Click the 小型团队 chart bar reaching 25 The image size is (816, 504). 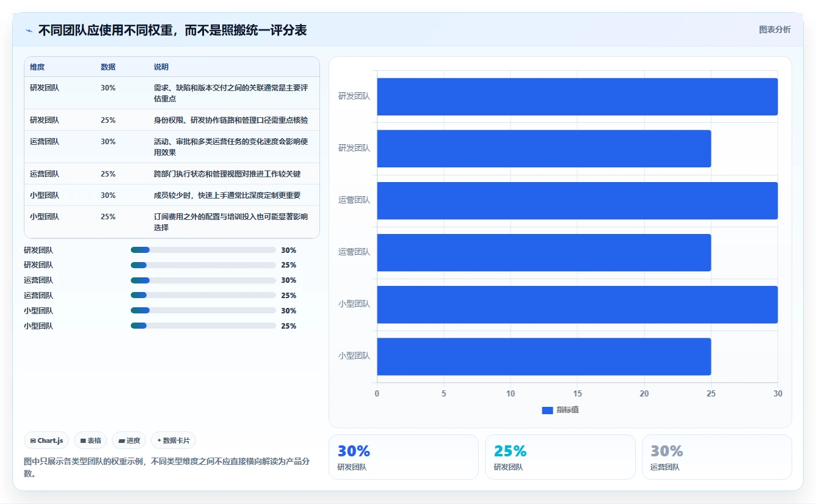click(544, 356)
